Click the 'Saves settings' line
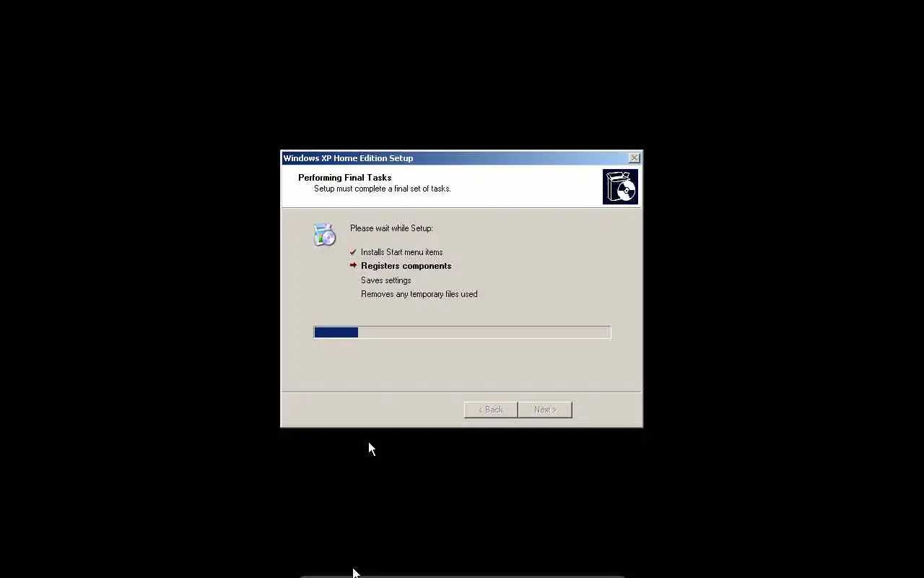 (x=385, y=280)
